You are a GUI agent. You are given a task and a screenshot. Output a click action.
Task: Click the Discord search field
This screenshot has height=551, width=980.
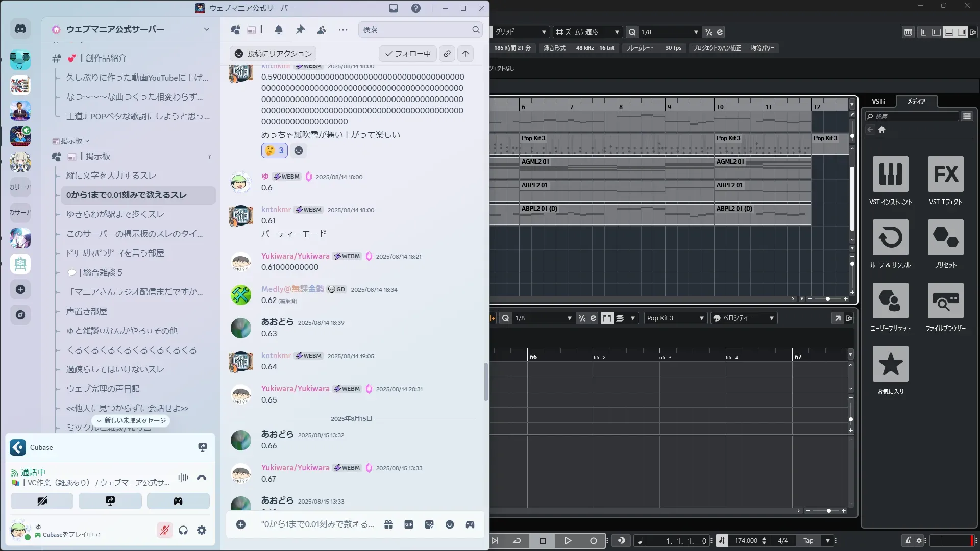416,30
